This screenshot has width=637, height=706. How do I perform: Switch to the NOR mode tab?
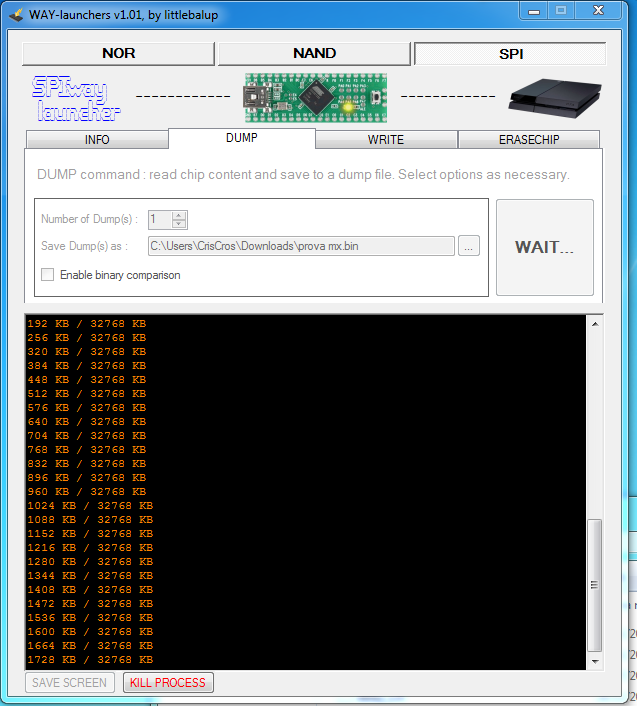tap(118, 53)
